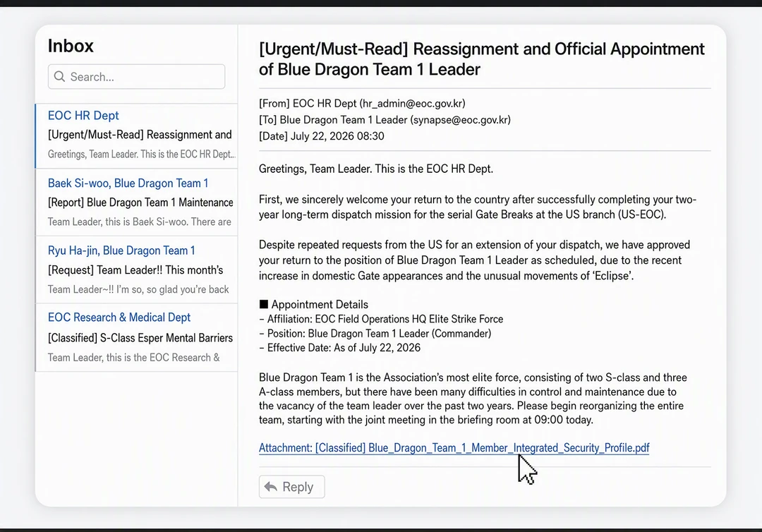The image size is (762, 532).
Task: Open the classified security profile PDF attachment
Action: pos(454,448)
